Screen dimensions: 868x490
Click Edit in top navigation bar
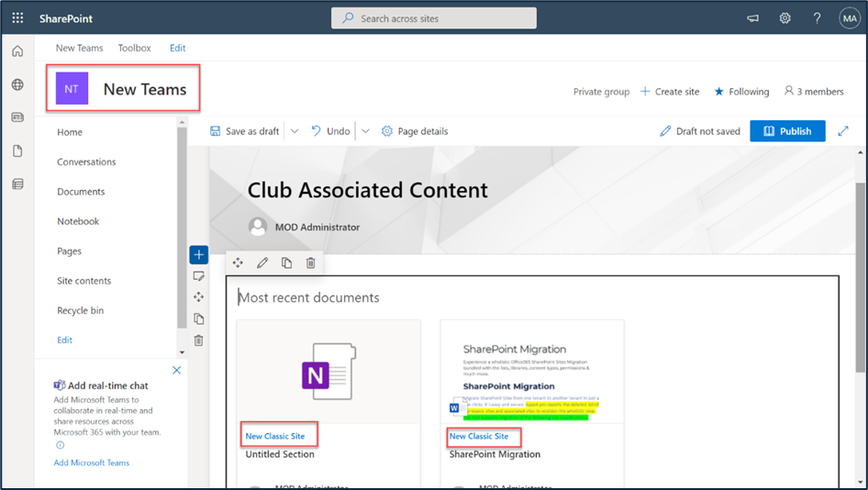pos(178,48)
